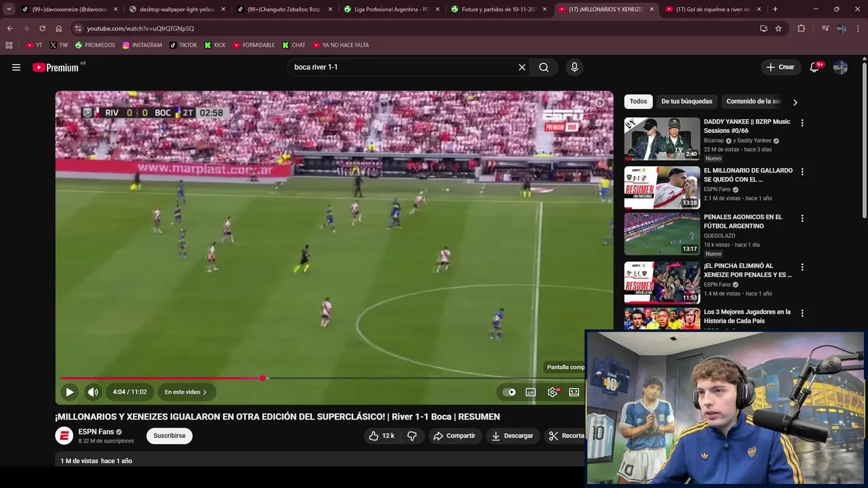Click the red scrubber handle on timeline
This screenshot has width=868, height=488.
263,378
